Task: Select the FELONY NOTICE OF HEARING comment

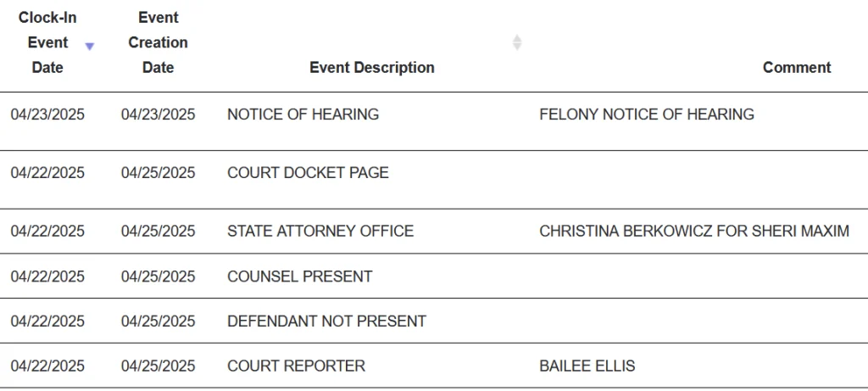Action: pos(646,115)
